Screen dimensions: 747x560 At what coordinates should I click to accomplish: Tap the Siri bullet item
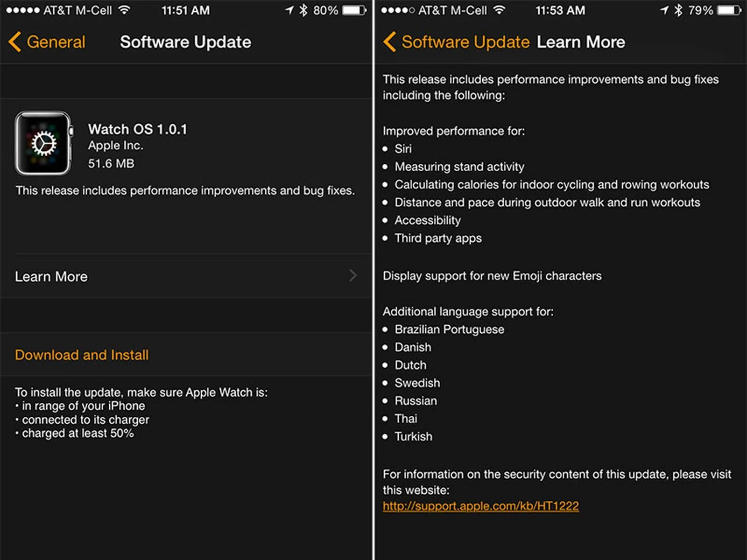click(x=403, y=149)
